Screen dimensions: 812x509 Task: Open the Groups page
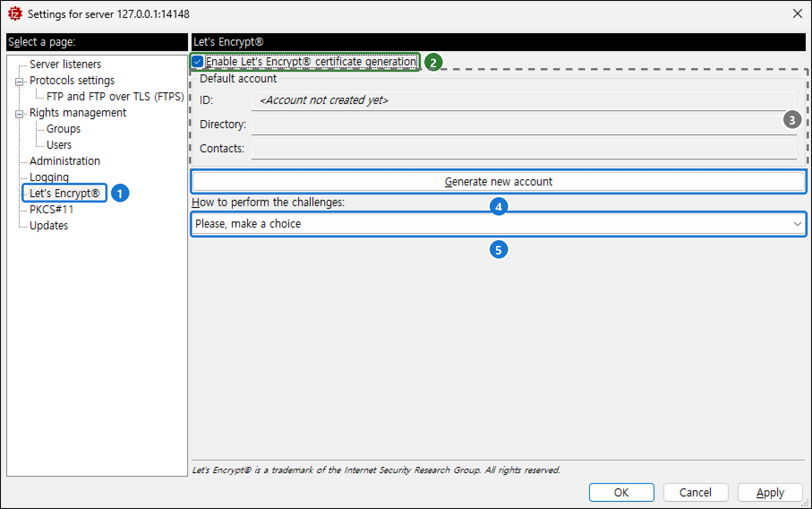click(64, 129)
